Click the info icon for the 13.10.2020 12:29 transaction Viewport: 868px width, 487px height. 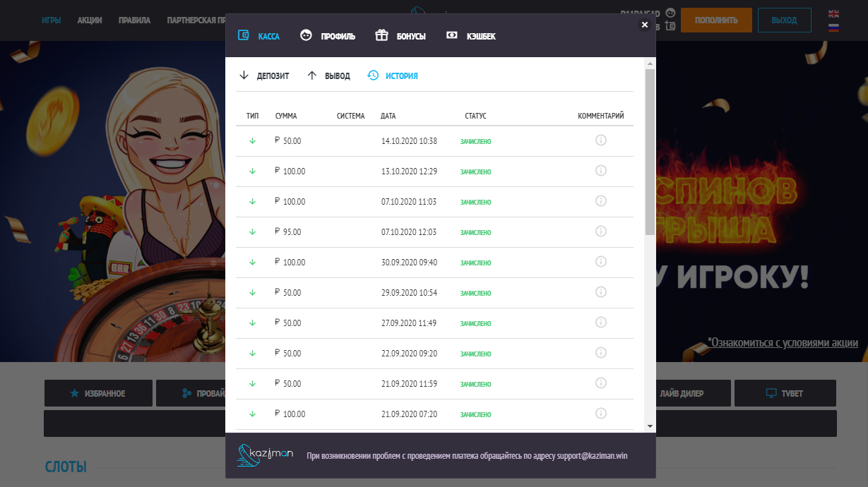coord(601,171)
